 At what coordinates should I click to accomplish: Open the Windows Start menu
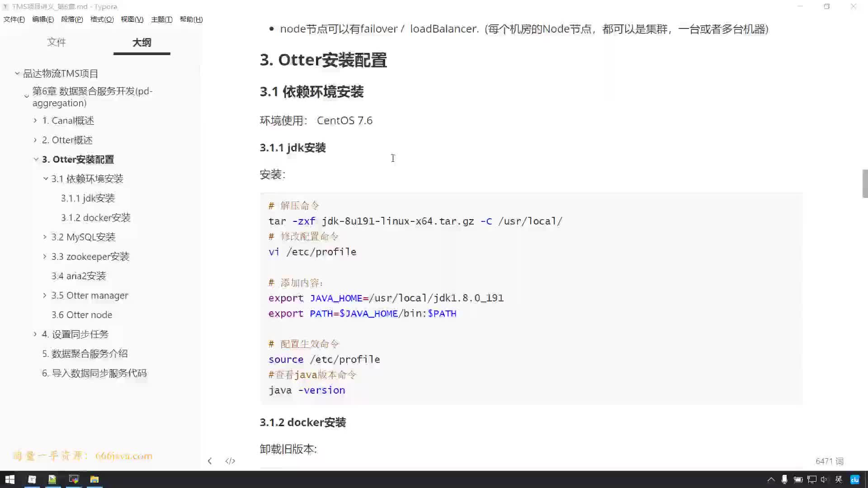(x=10, y=479)
